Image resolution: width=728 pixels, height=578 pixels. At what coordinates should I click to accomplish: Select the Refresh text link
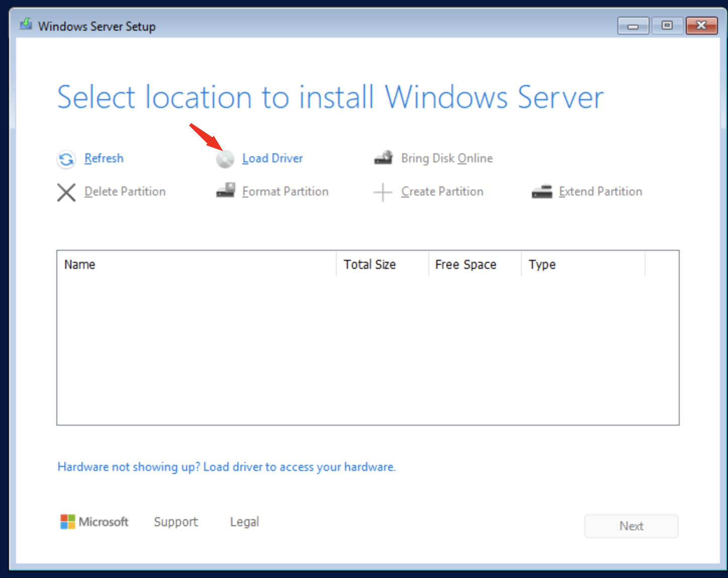tap(104, 158)
